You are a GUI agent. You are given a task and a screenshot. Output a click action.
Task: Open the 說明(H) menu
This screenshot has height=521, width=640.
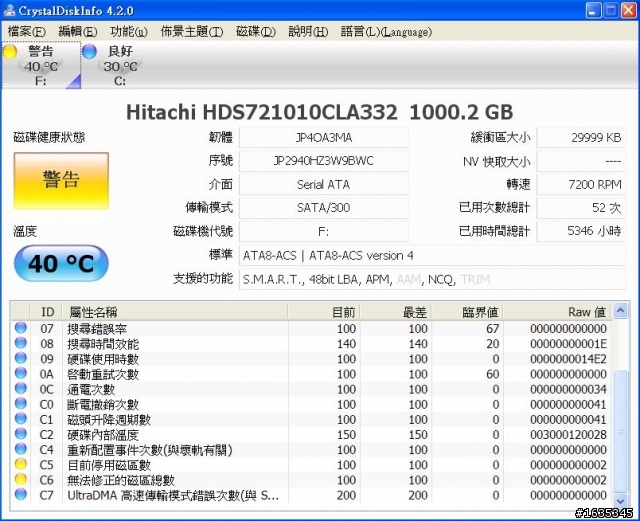(x=308, y=31)
